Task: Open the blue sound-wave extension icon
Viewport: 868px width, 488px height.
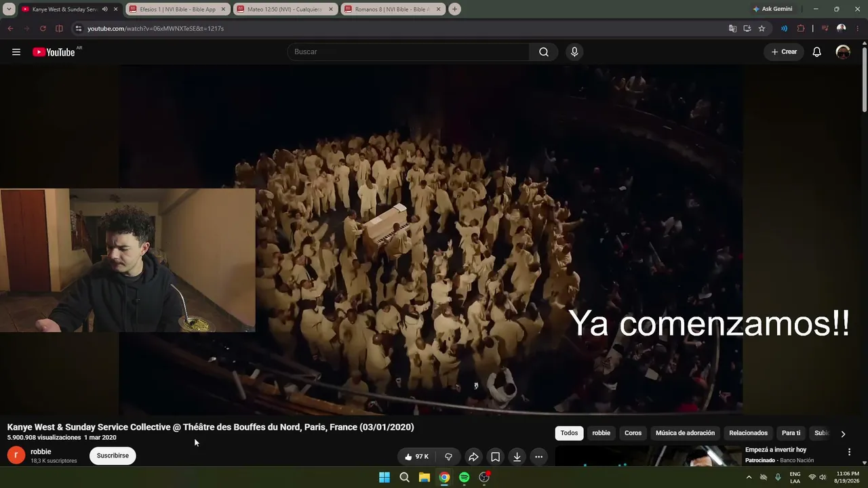Action: [785, 28]
